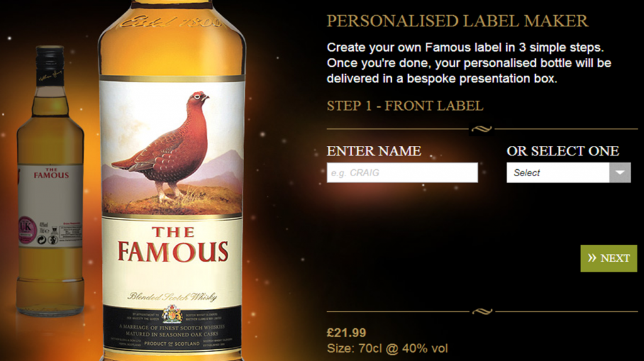Select the small back-label bottle thumbnail
Image resolution: width=644 pixels, height=361 pixels.
coord(50,181)
